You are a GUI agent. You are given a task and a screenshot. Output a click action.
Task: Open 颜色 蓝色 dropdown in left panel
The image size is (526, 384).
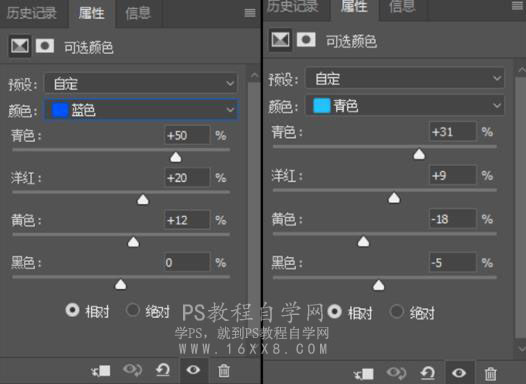coord(141,109)
